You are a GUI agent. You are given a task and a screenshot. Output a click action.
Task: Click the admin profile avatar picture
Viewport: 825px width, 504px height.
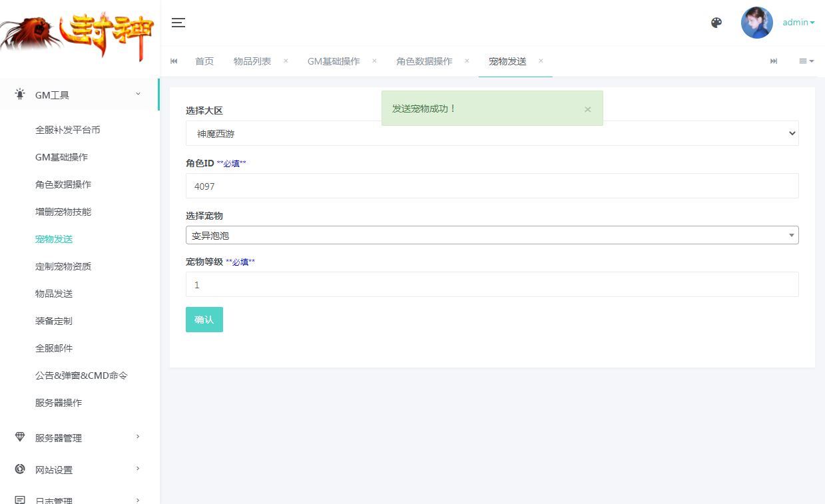tap(757, 22)
